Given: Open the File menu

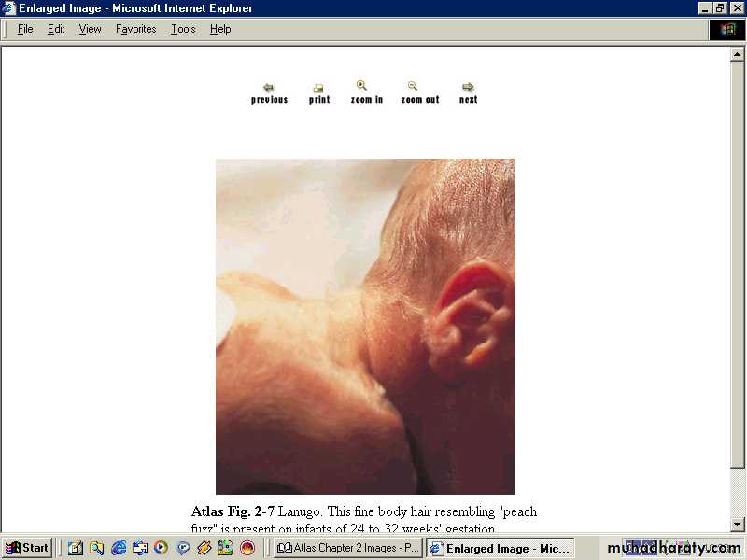Looking at the screenshot, I should coord(25,29).
